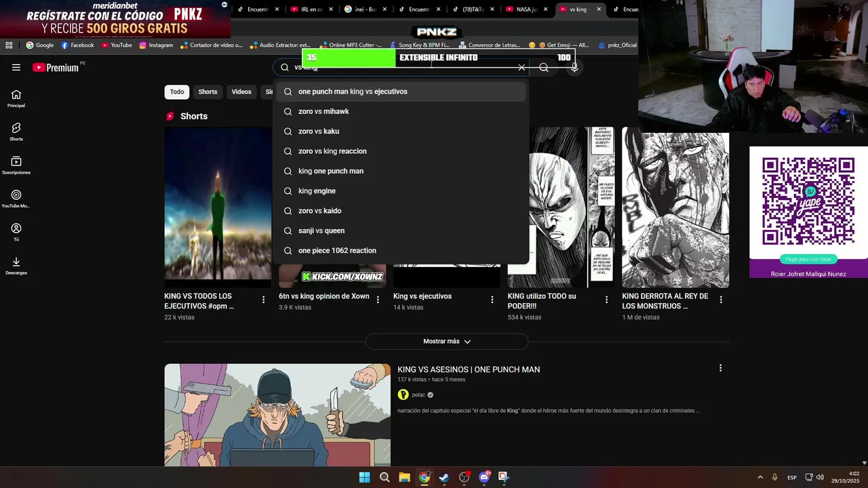Open the polac channel link
Image resolution: width=868 pixels, height=488 pixels.
[418, 394]
